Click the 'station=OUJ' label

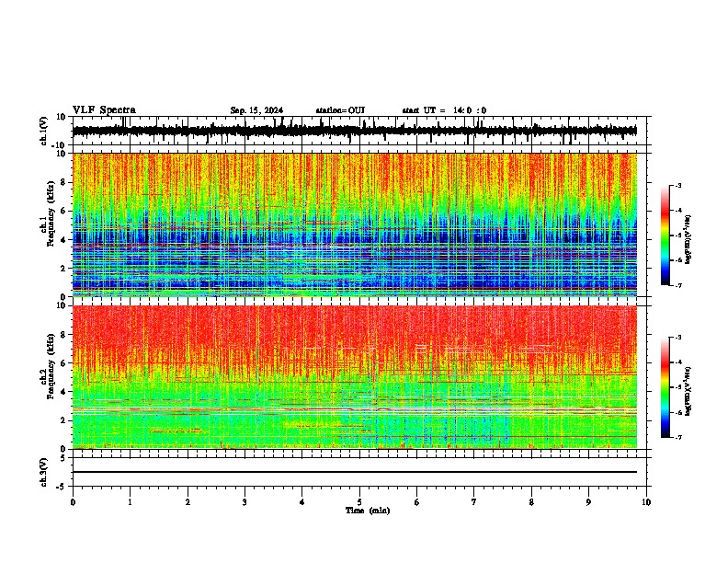(x=340, y=110)
